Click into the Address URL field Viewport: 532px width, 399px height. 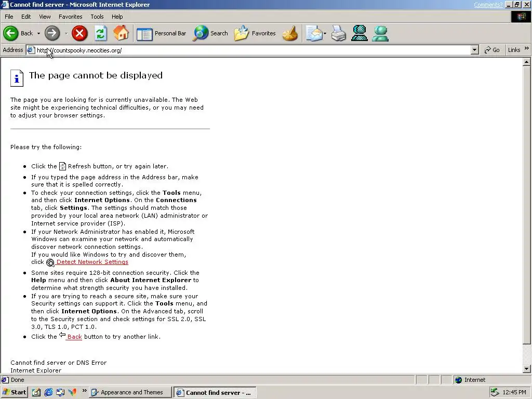tap(253, 50)
